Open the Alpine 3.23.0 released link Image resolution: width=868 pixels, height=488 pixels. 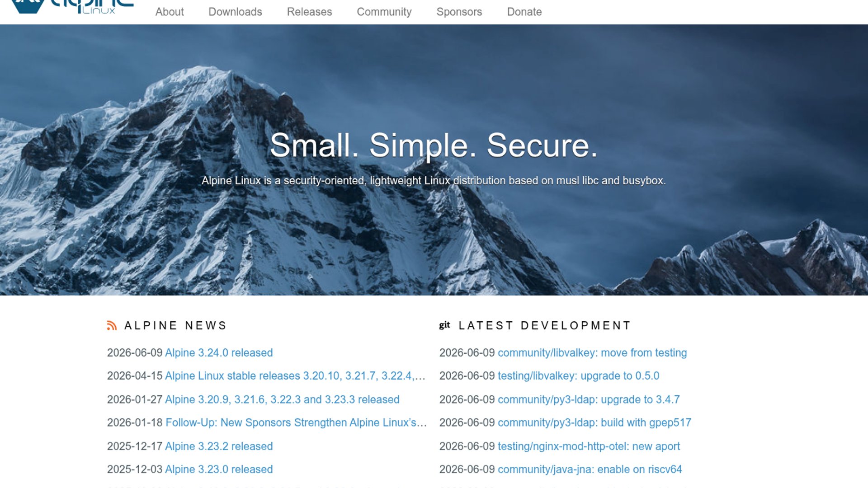[219, 469]
